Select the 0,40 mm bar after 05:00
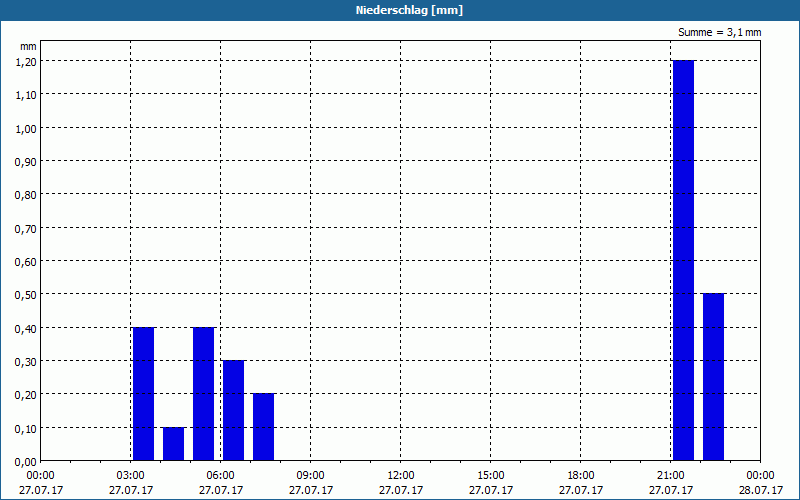This screenshot has width=800, height=500. tap(204, 394)
